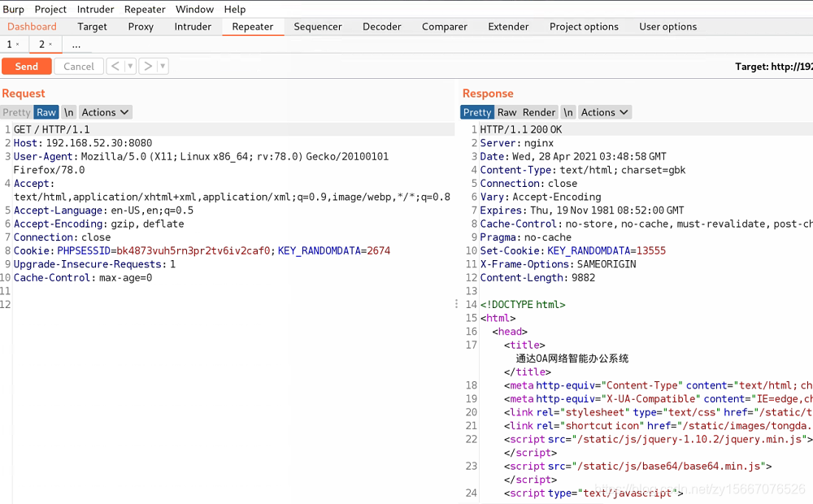Click the Content-Length: 9882 header

[537, 277]
